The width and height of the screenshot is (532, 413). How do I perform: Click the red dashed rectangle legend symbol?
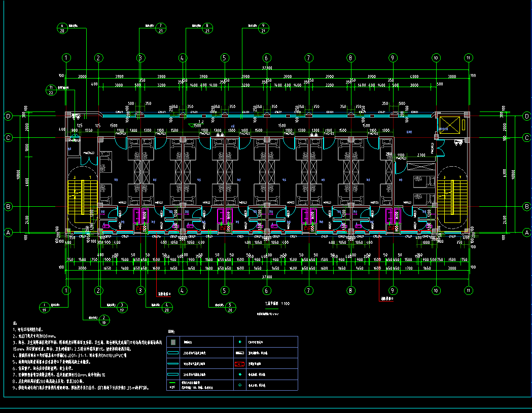pyautogui.click(x=240, y=364)
